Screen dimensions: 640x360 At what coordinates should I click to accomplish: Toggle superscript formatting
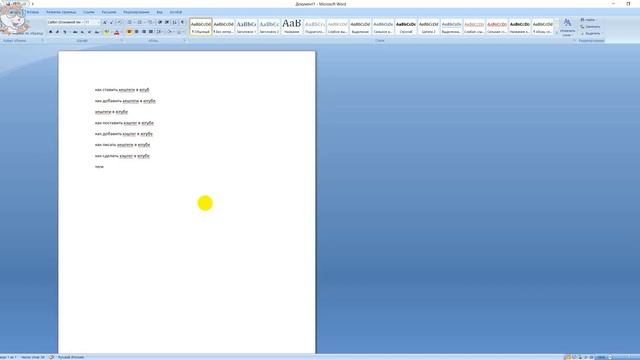click(89, 32)
